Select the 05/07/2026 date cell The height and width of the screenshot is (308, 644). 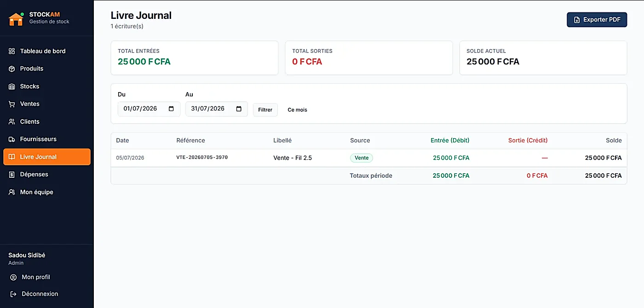pyautogui.click(x=130, y=158)
